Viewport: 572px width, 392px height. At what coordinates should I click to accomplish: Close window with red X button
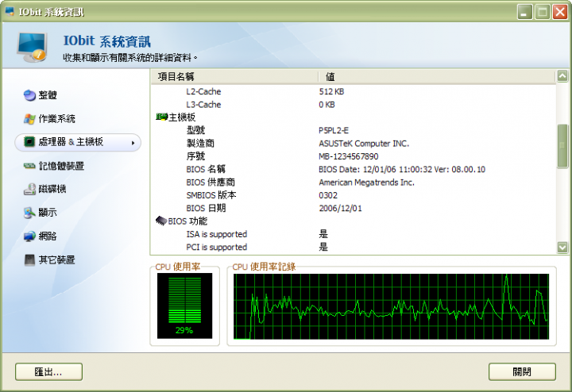pyautogui.click(x=560, y=13)
